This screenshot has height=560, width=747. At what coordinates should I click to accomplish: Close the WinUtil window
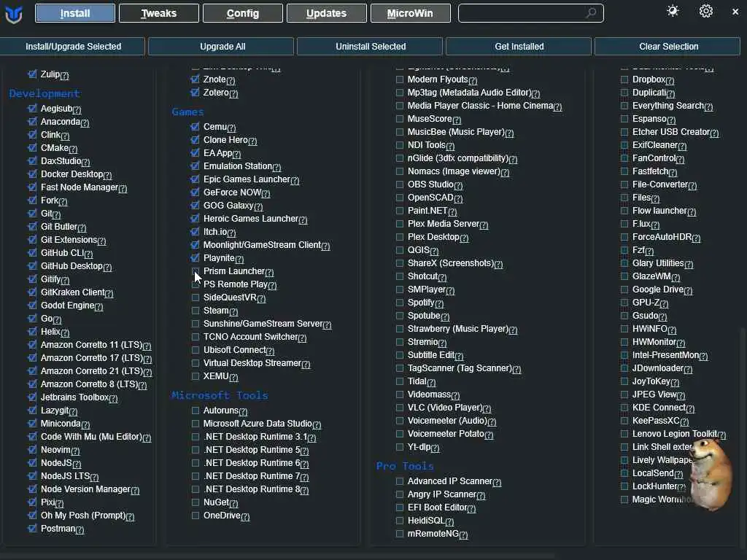tap(735, 12)
